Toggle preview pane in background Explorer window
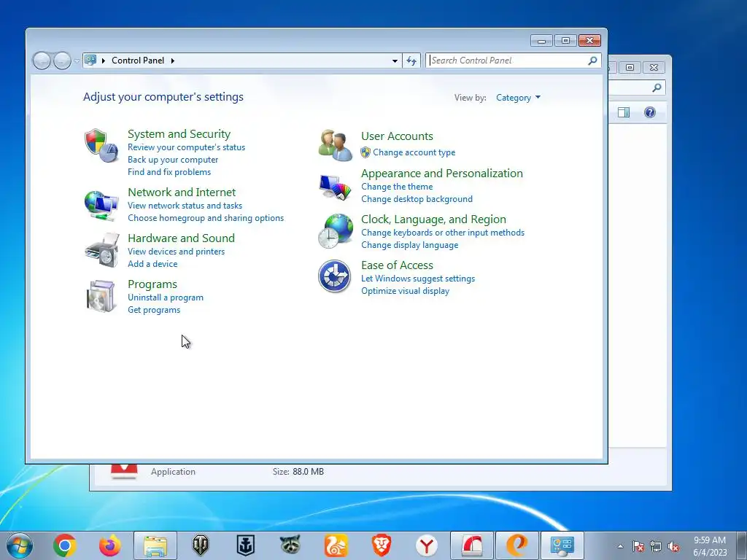 624,112
